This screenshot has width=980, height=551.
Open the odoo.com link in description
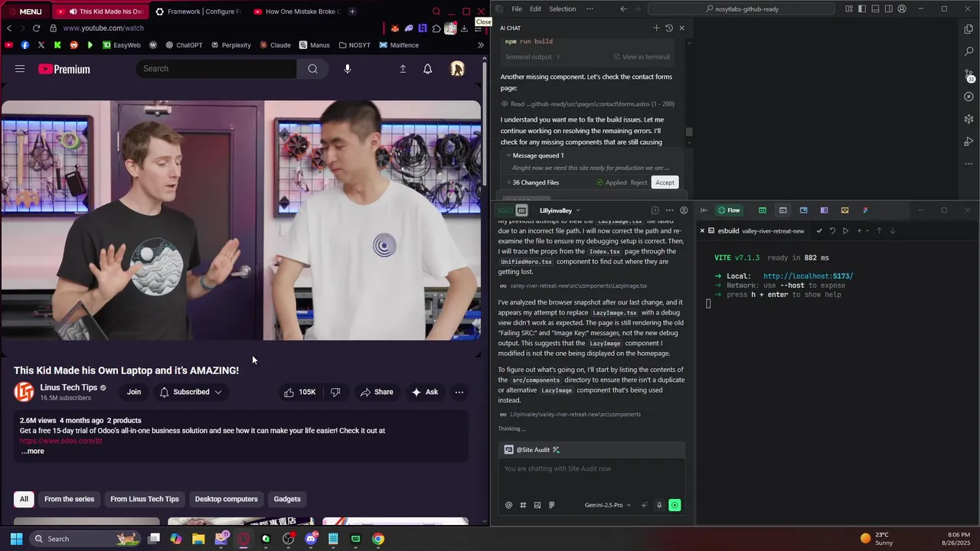[60, 441]
